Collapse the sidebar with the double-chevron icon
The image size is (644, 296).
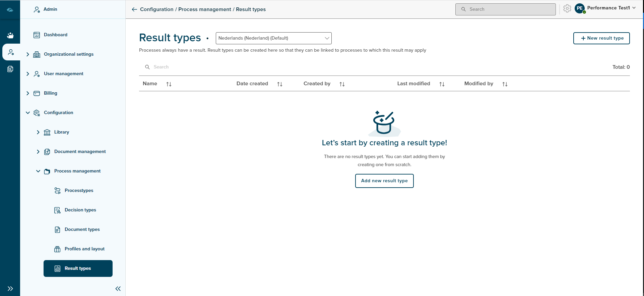click(x=118, y=289)
